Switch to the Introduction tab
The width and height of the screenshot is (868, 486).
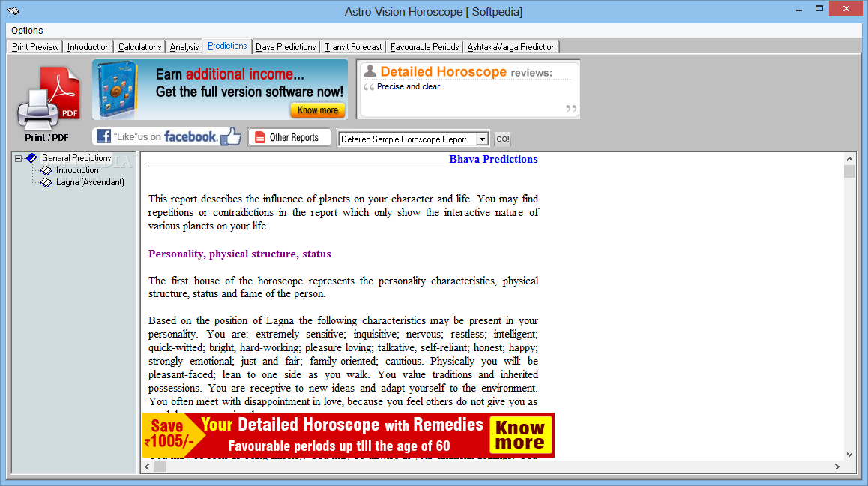pos(88,47)
